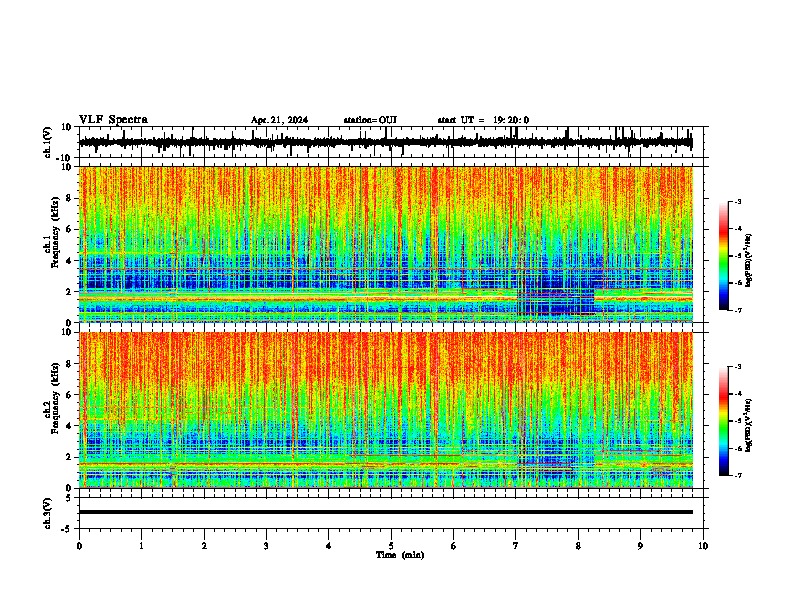Click the '4' kHz tick on ch.2 spectrogram
Screen dimensions: 792x612
point(70,426)
